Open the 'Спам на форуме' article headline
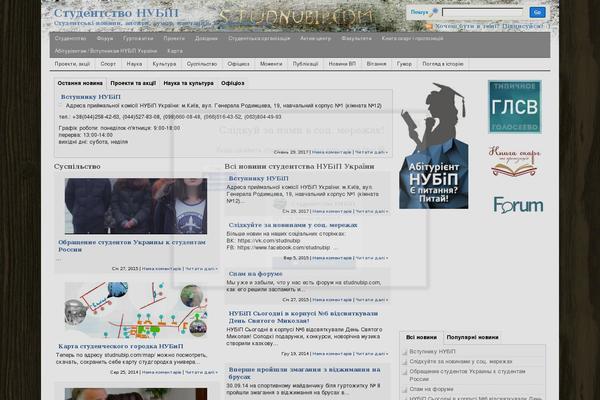 point(256,274)
